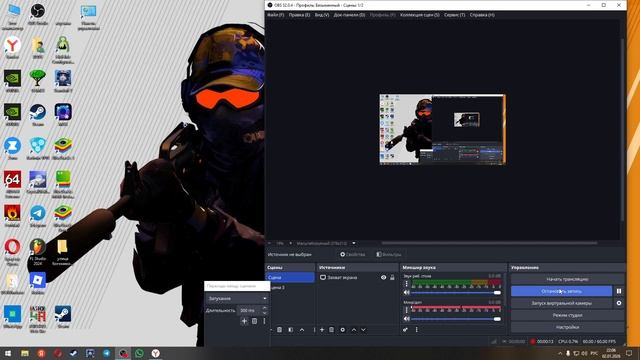Mute microphone speaker icon

[407, 319]
